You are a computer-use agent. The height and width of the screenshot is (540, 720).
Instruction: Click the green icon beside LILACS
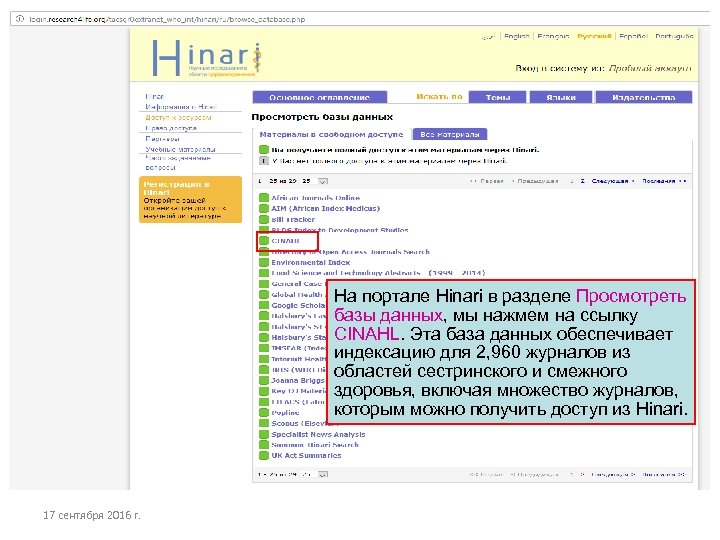264,402
